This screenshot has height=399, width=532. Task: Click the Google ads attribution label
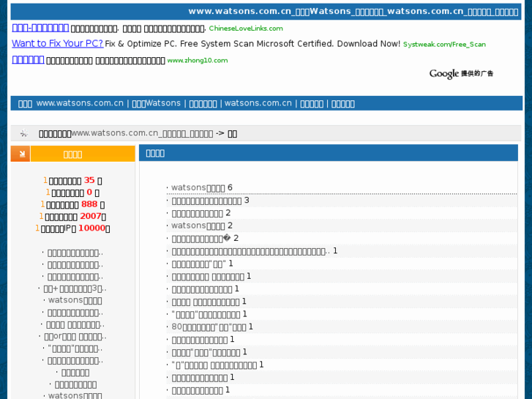(x=461, y=73)
